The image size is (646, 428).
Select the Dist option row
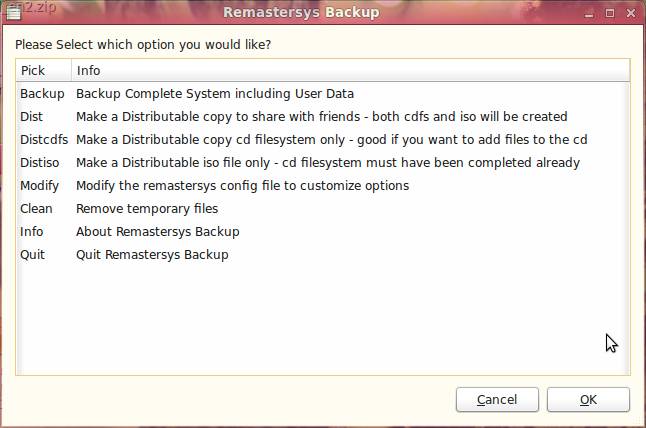tap(323, 117)
